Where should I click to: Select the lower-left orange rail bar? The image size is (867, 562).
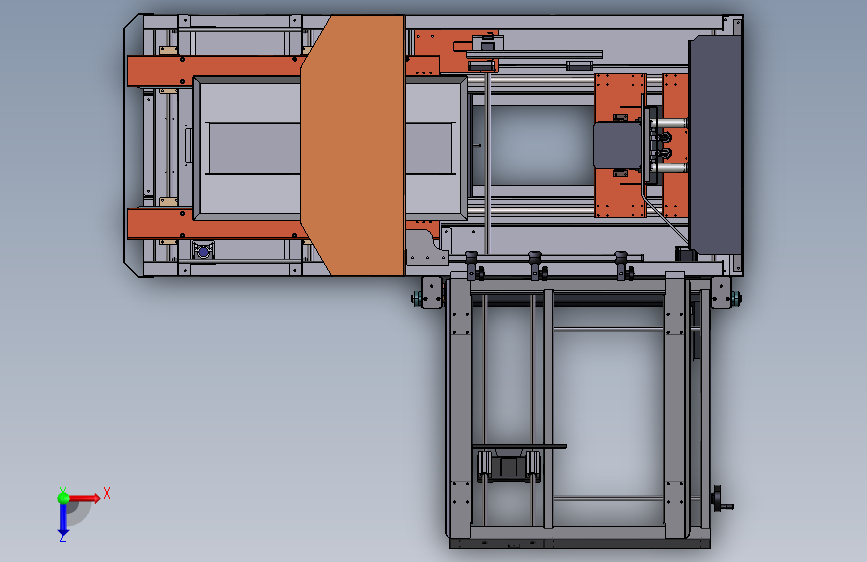216,224
